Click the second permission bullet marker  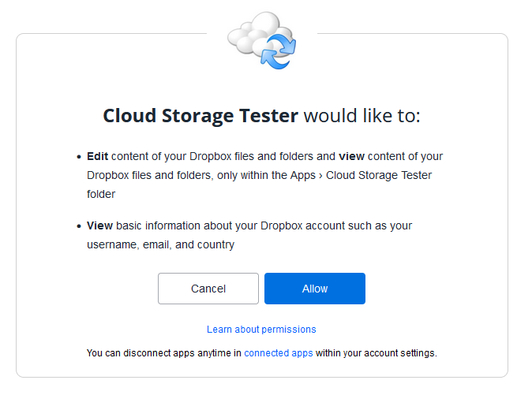pos(79,226)
